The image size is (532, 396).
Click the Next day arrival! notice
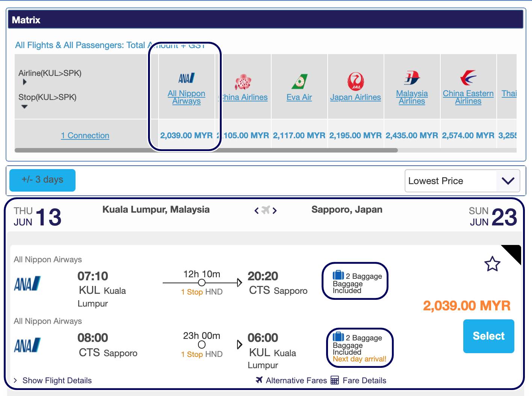tap(360, 359)
